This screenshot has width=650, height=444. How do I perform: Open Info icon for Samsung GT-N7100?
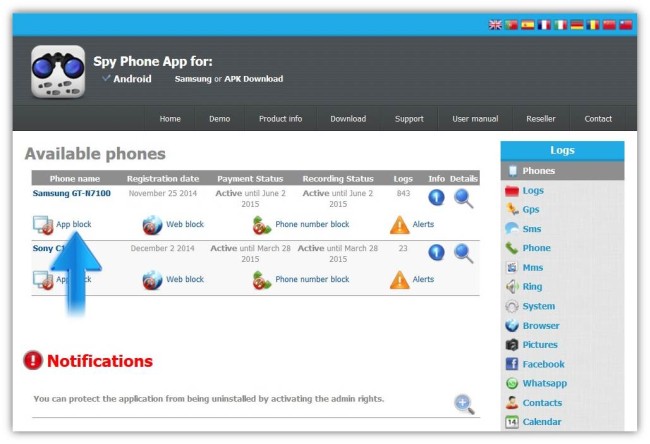tap(436, 197)
